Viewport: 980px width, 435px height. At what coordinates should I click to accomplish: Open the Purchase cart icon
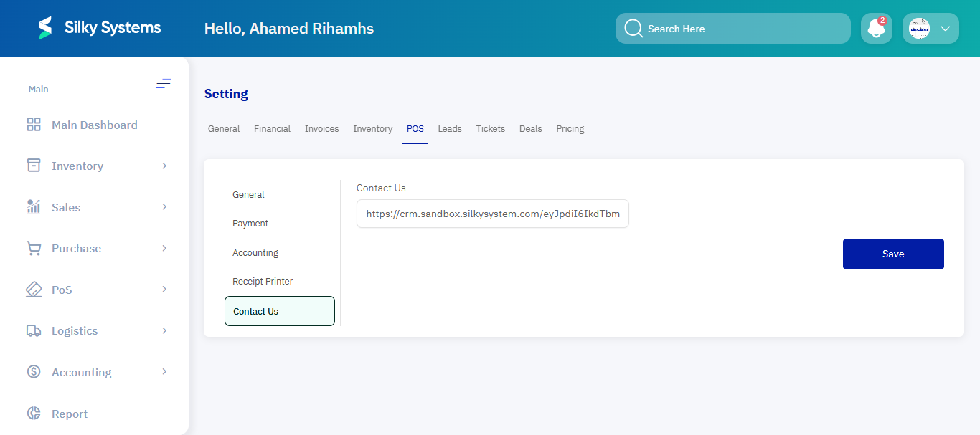33,247
